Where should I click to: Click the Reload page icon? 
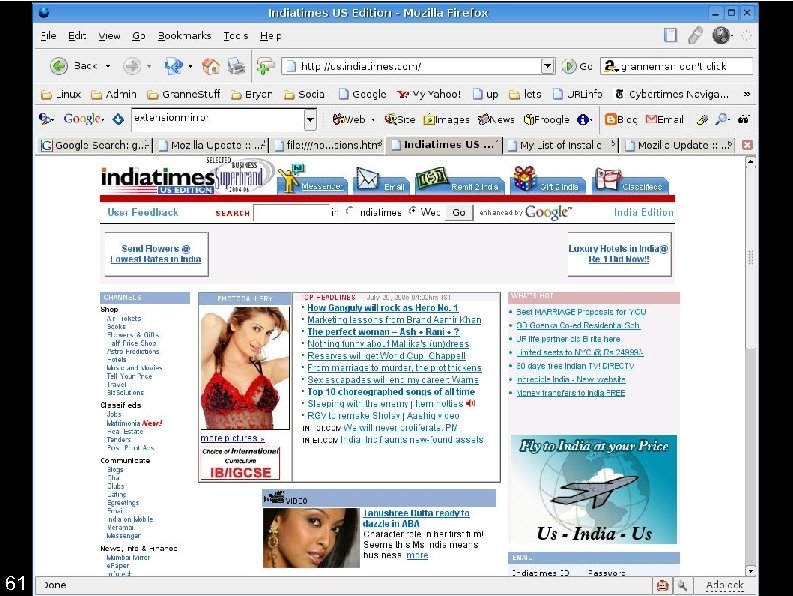pos(173,66)
